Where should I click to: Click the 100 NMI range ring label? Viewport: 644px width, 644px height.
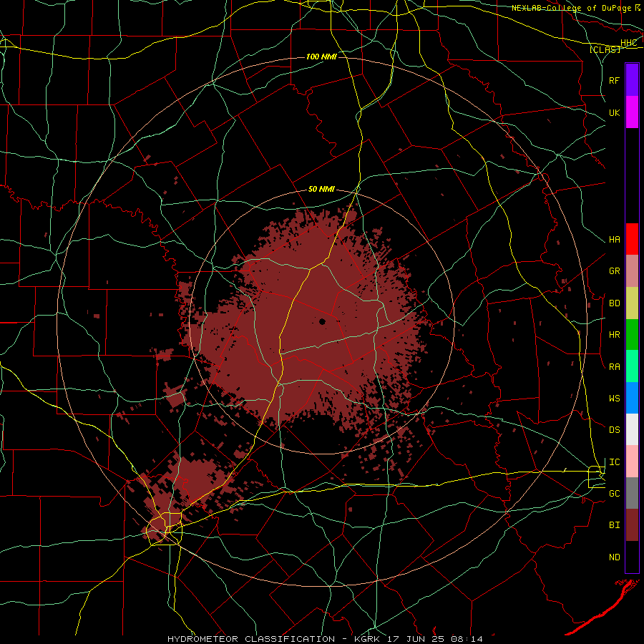(321, 57)
